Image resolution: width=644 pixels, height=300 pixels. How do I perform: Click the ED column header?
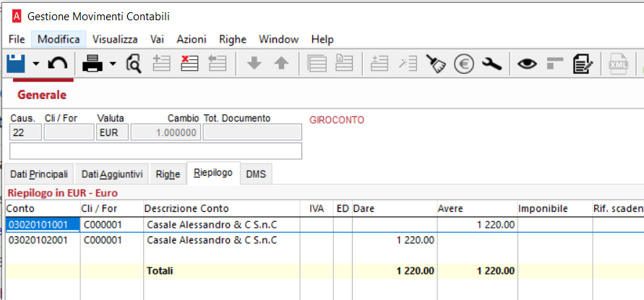[343, 208]
